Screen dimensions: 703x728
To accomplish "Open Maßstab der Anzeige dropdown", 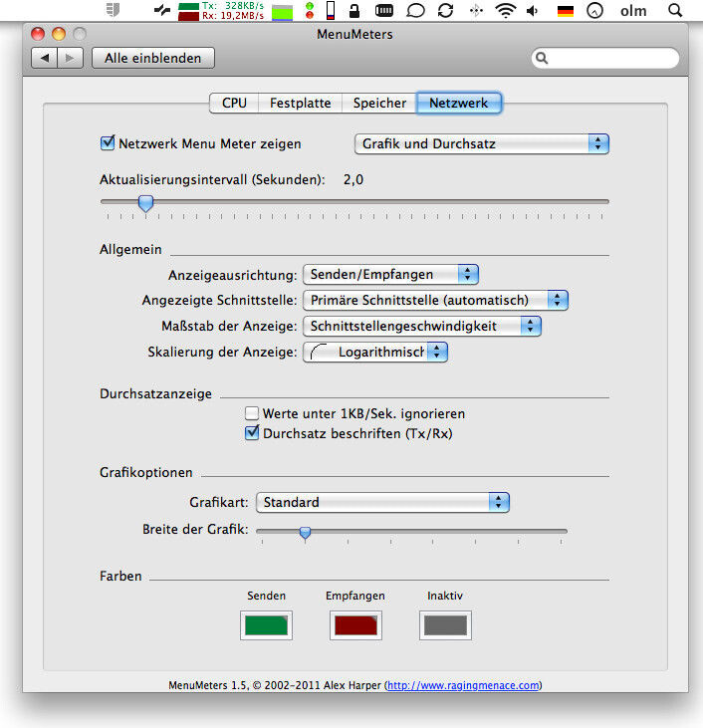I will point(421,327).
